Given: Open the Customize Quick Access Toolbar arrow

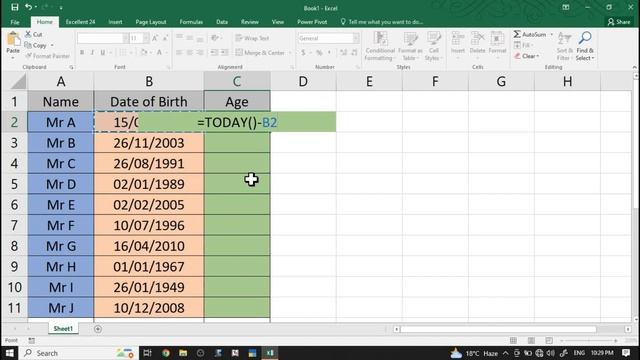Looking at the screenshot, I should point(61,8).
